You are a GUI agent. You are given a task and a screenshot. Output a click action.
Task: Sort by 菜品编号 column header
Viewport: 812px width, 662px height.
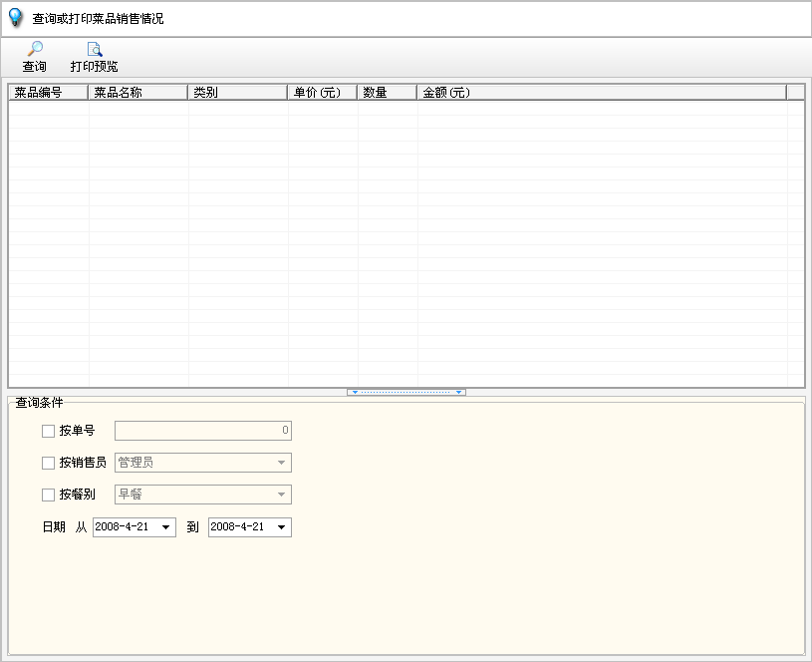[x=48, y=93]
